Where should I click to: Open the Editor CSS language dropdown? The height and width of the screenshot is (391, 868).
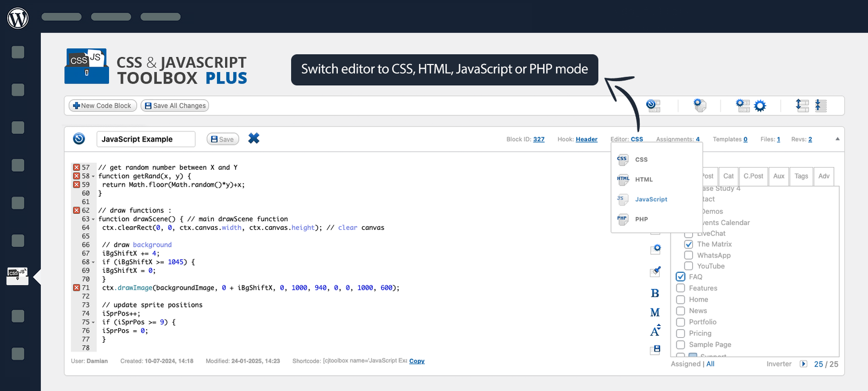(x=637, y=139)
